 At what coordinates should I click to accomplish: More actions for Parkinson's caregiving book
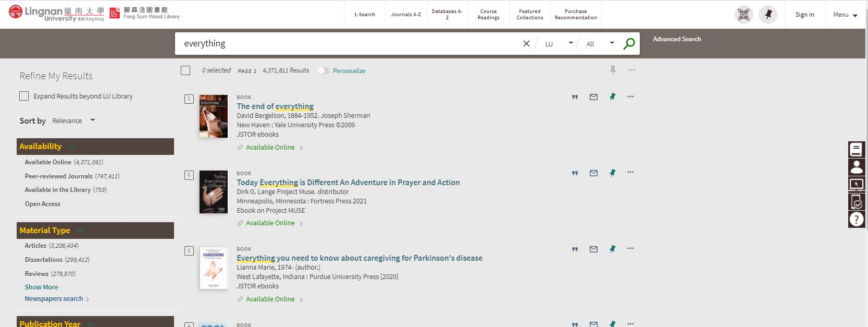point(630,248)
